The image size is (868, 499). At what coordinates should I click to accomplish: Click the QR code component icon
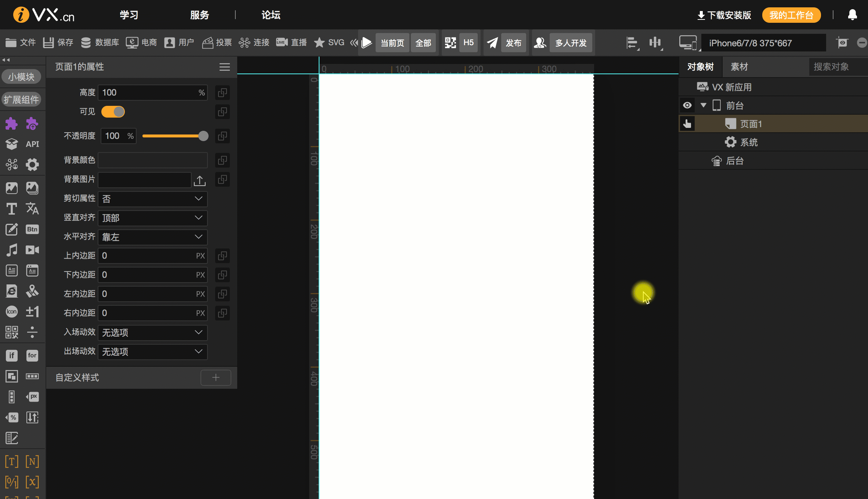click(11, 332)
